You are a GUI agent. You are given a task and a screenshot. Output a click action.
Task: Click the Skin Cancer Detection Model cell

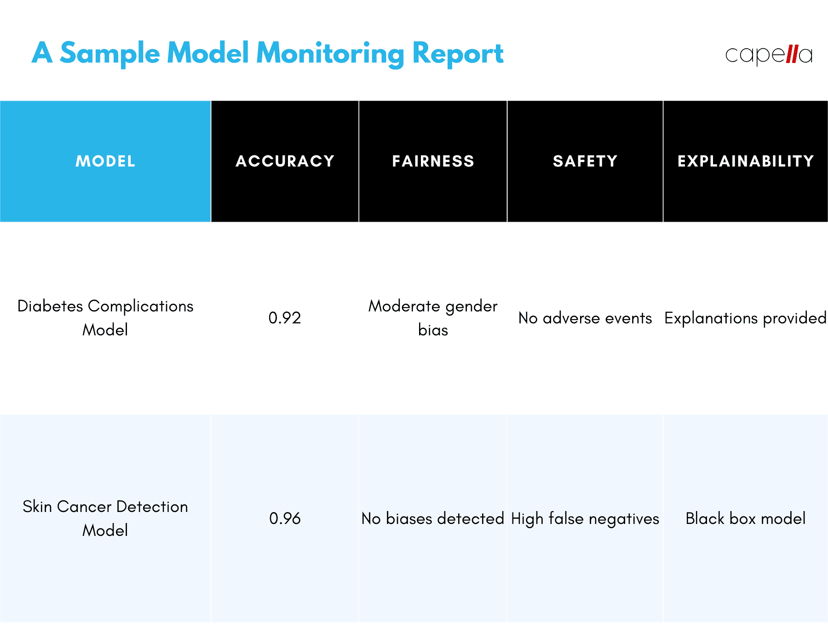[x=105, y=518]
